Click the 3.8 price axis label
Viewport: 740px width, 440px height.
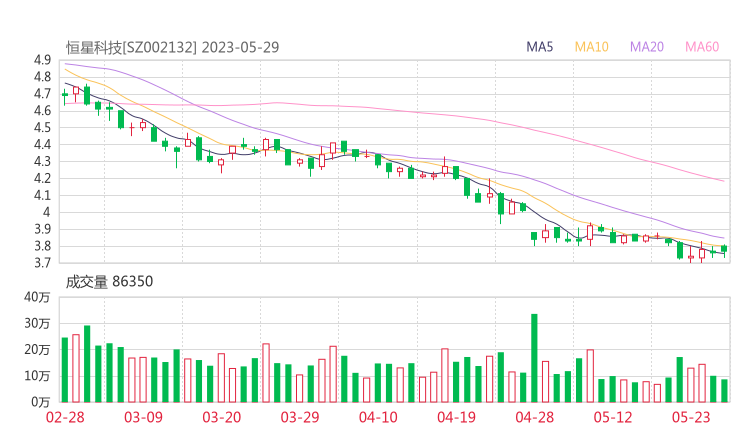click(42, 246)
